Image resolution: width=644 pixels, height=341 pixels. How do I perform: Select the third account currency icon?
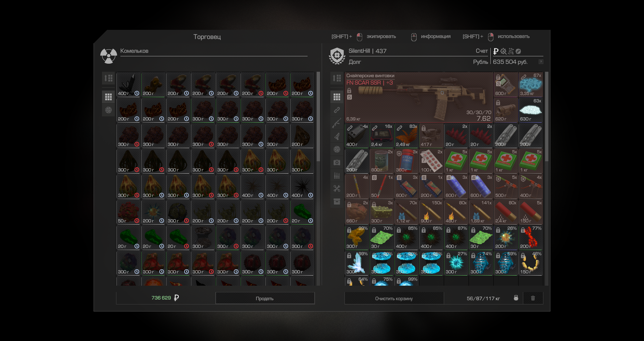tap(511, 51)
